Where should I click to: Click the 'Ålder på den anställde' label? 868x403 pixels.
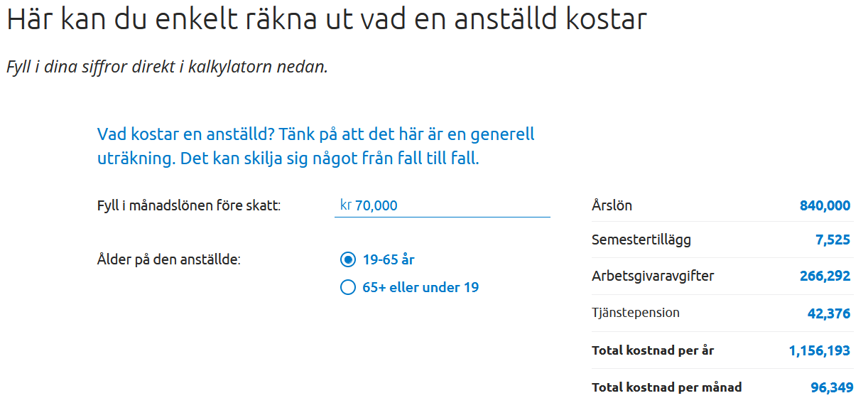[169, 259]
